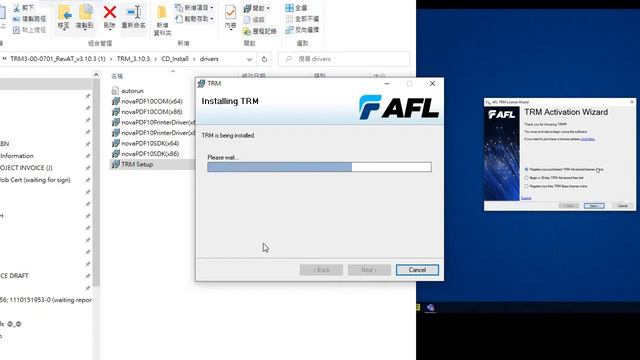640x360 pixels.
Task: Click the Move to (移至) folder icon
Action: 64,12
